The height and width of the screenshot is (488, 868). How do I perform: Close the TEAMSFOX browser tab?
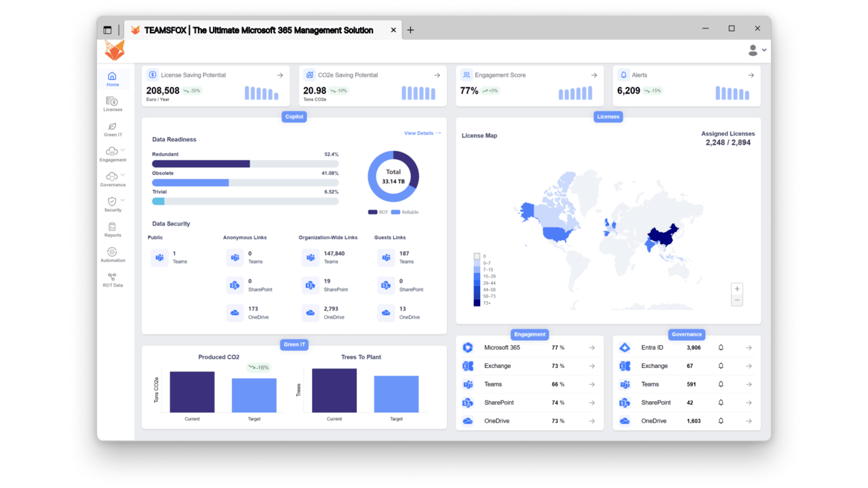click(x=393, y=30)
